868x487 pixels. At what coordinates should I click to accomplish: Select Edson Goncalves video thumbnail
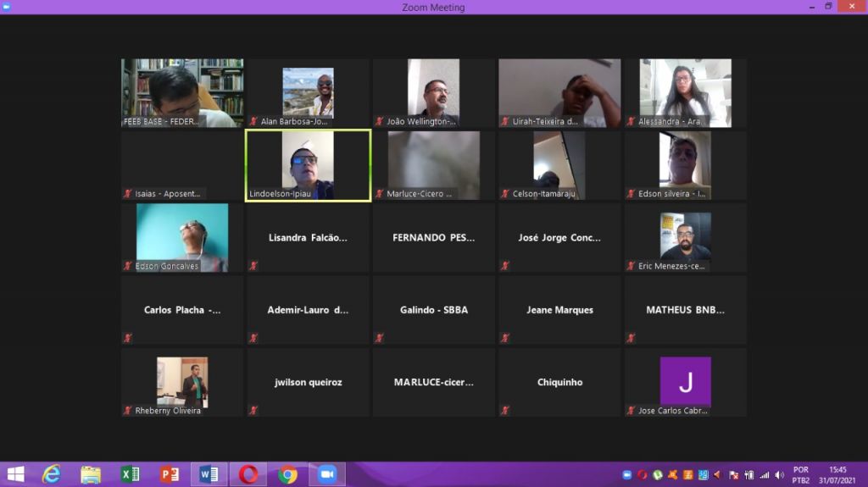pos(182,237)
